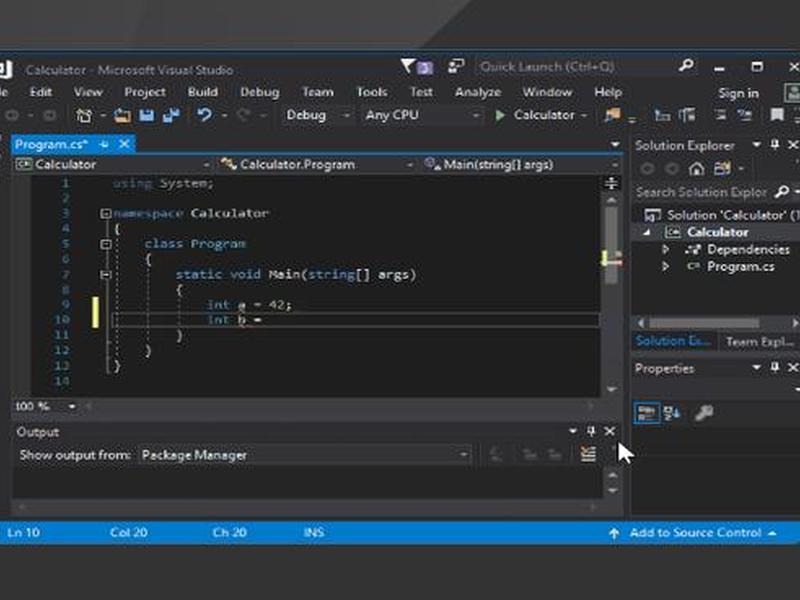The width and height of the screenshot is (800, 600).
Task: Click the Solution Explorer pending changes filter icon
Action: pos(722,168)
